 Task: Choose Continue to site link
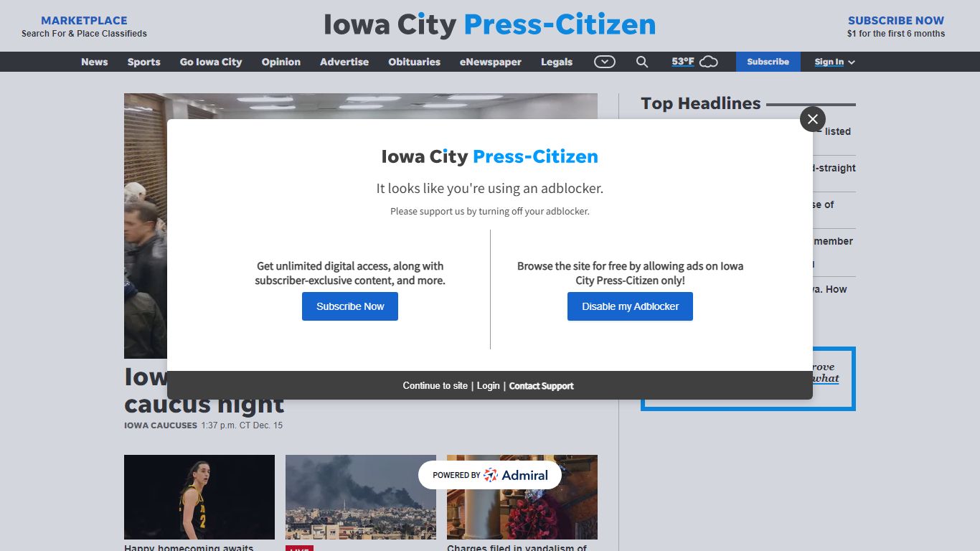(x=435, y=386)
